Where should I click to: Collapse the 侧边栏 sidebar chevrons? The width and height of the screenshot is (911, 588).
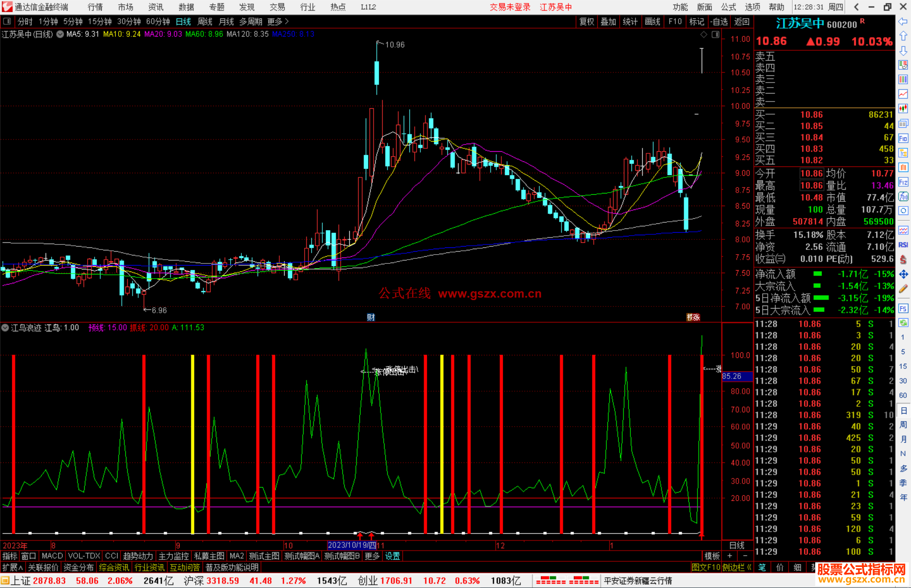pyautogui.click(x=749, y=567)
